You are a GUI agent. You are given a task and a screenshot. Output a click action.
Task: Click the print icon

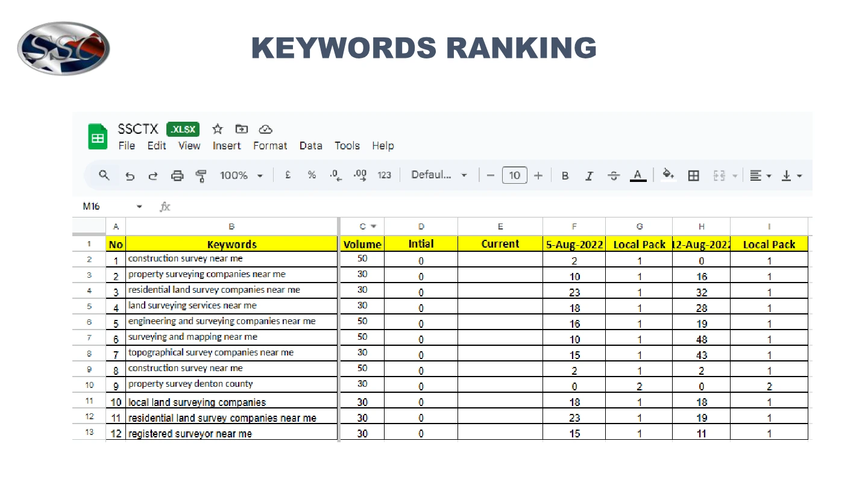click(177, 176)
